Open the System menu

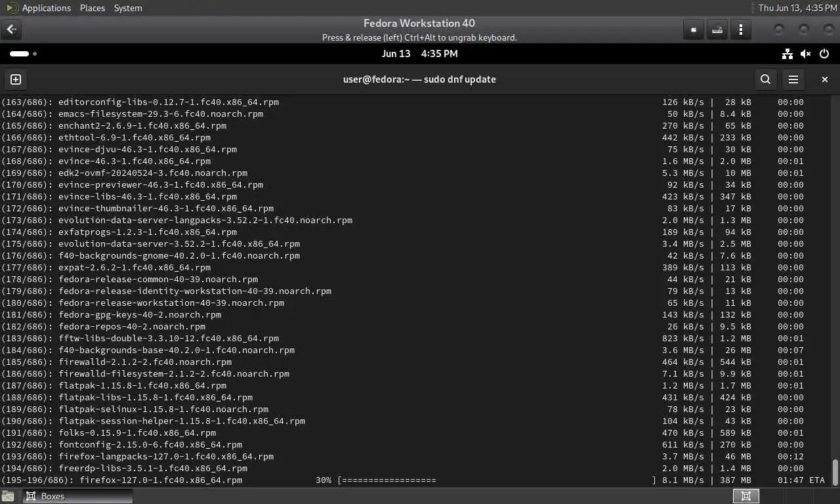coord(128,8)
